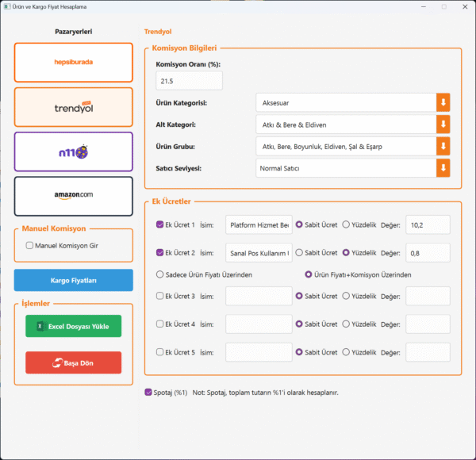
Task: Select the n11 marketplace card
Action: [74, 151]
